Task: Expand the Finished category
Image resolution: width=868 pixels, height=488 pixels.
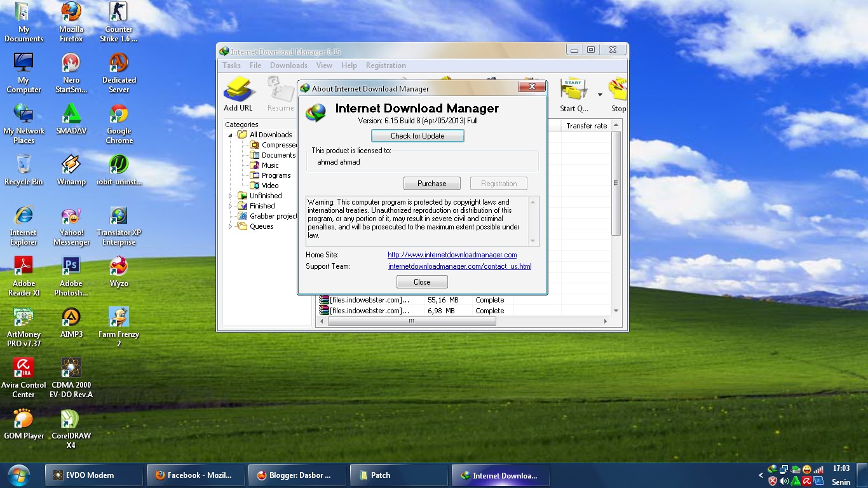Action: coord(231,206)
